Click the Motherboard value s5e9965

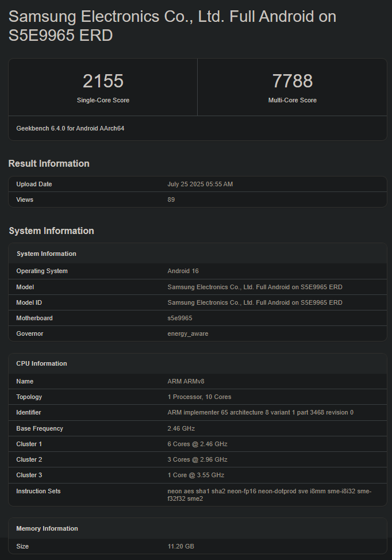[180, 318]
